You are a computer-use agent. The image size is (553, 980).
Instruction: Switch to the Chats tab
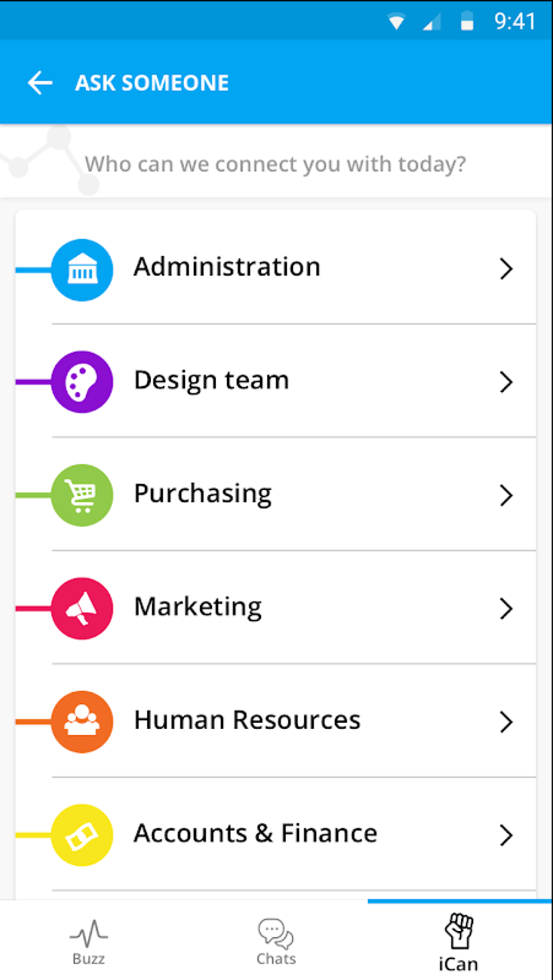tap(276, 942)
